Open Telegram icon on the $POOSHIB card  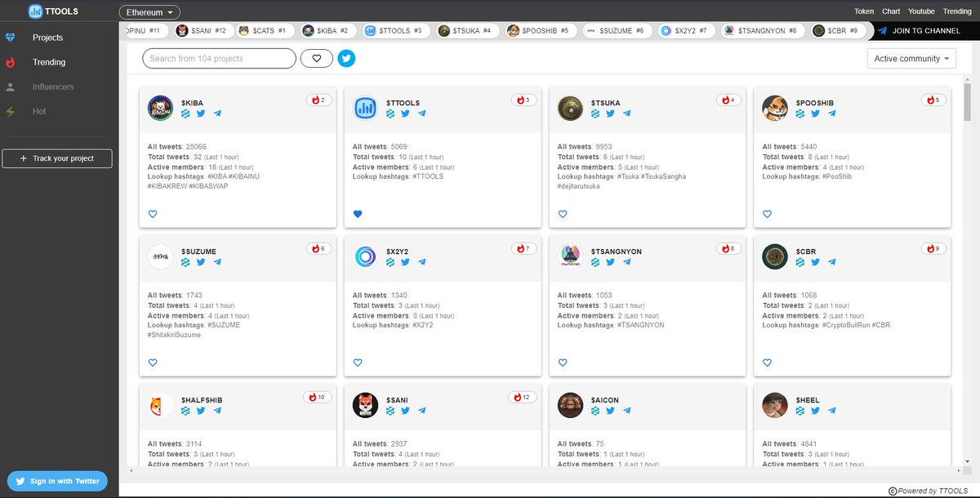(831, 113)
